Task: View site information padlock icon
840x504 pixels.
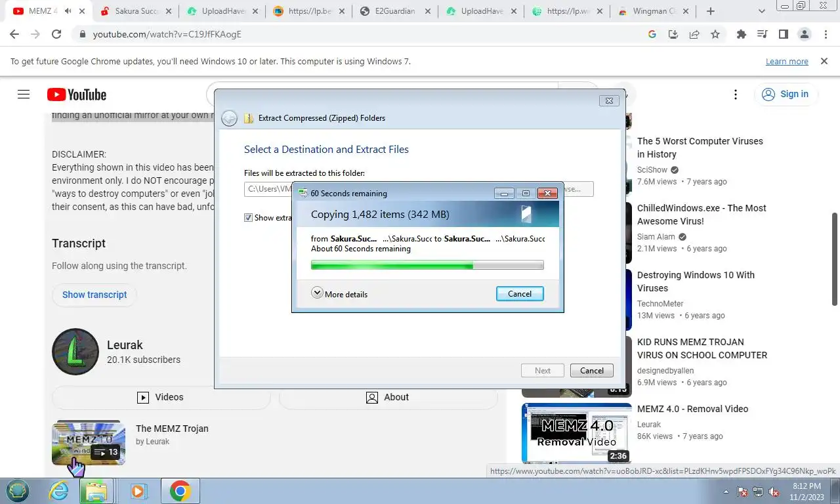Action: tap(81, 34)
